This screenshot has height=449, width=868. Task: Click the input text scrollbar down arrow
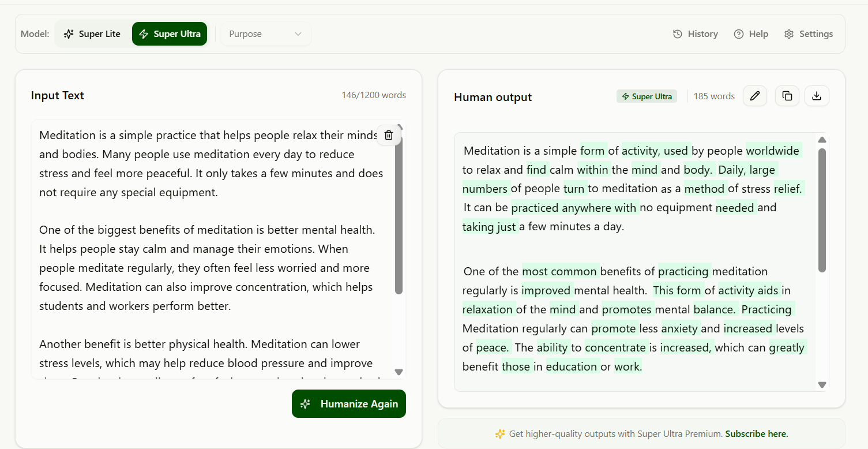pos(399,372)
